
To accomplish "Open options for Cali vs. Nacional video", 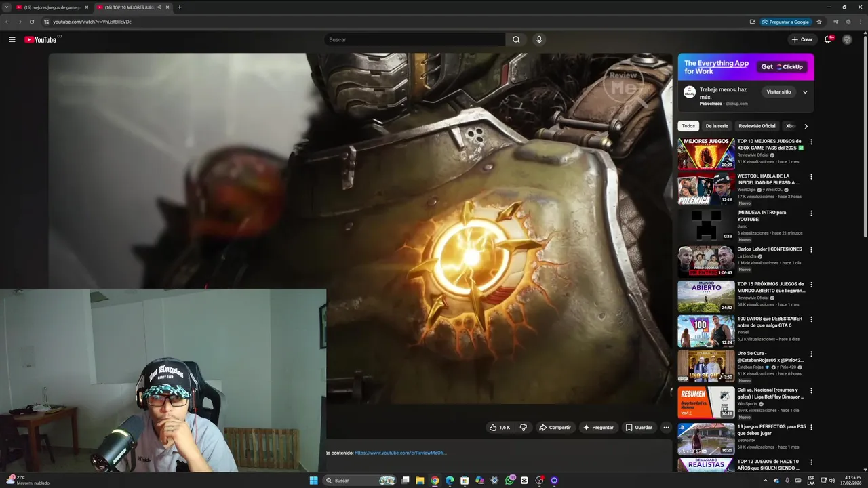I will coord(811,390).
